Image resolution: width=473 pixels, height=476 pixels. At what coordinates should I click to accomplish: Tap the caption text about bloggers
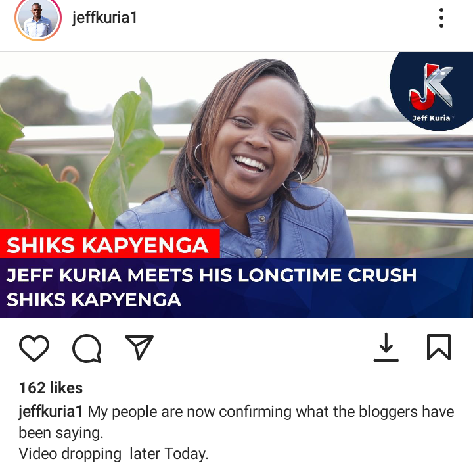tap(236, 422)
